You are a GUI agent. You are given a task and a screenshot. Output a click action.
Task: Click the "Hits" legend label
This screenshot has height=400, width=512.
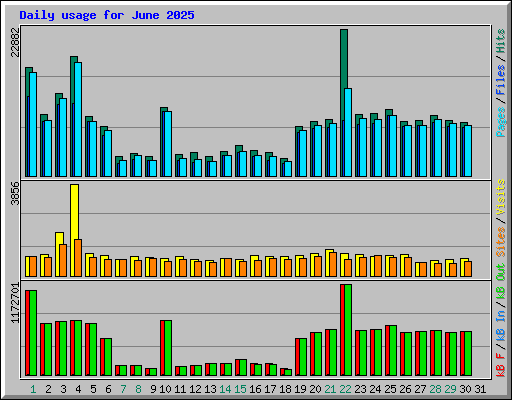point(501,41)
